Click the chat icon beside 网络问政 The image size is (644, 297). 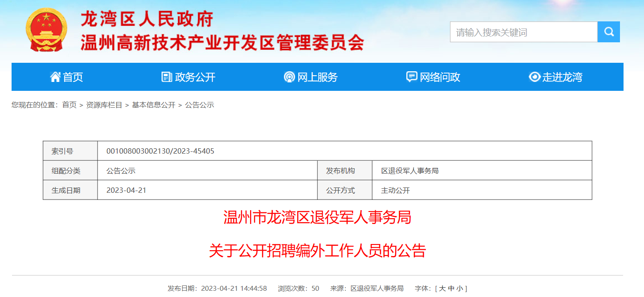click(412, 77)
